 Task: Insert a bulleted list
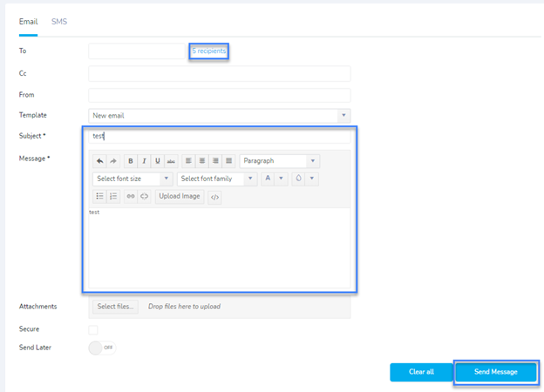99,196
